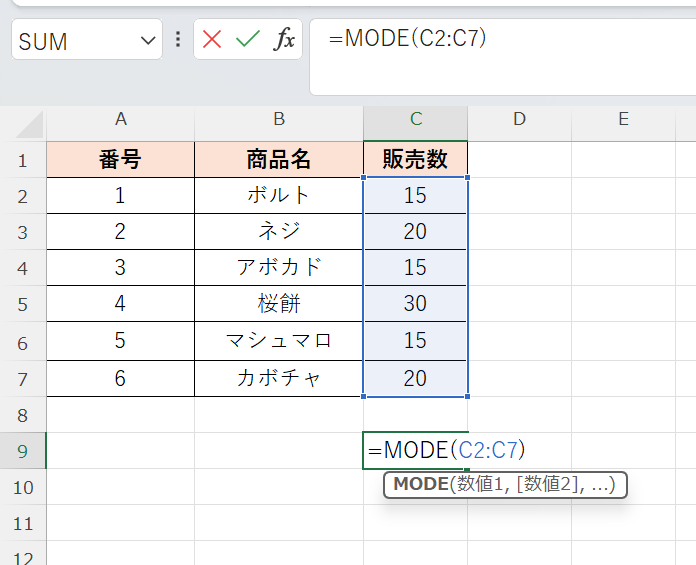Select cell with value 30
Screen dimensions: 696x565
[x=415, y=304]
